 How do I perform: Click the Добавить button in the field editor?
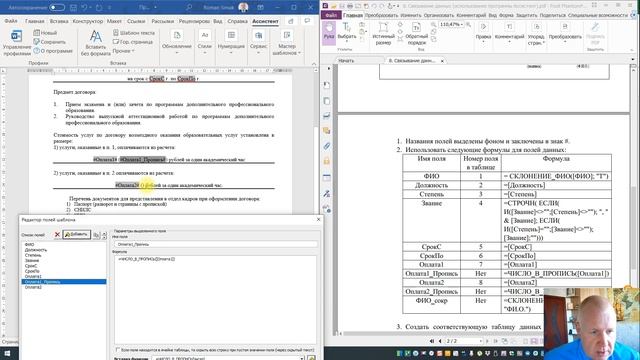click(76, 234)
